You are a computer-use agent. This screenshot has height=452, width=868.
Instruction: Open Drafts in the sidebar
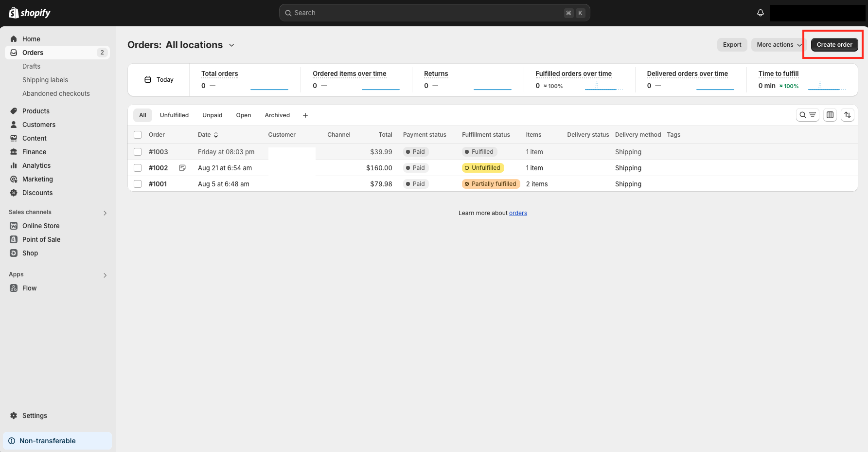pos(31,66)
